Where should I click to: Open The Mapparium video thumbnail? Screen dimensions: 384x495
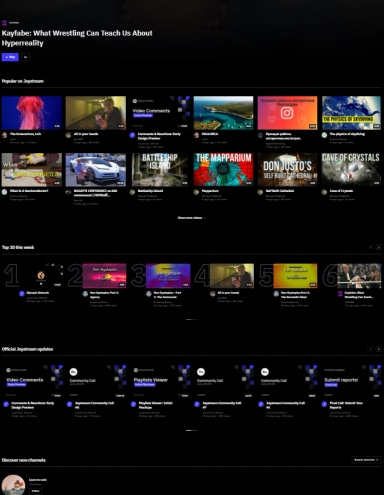coord(223,170)
